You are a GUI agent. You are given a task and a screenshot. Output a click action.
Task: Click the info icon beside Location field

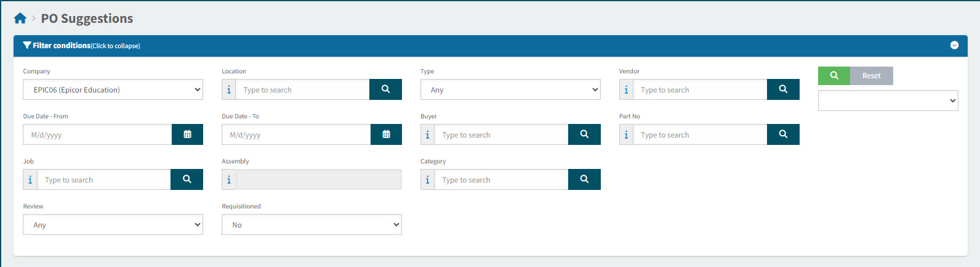(229, 90)
